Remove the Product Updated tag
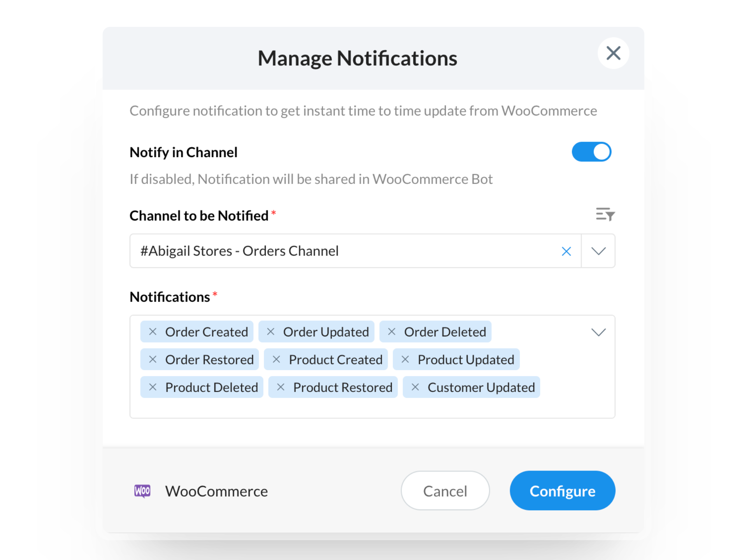The width and height of the screenshot is (747, 560). [405, 359]
